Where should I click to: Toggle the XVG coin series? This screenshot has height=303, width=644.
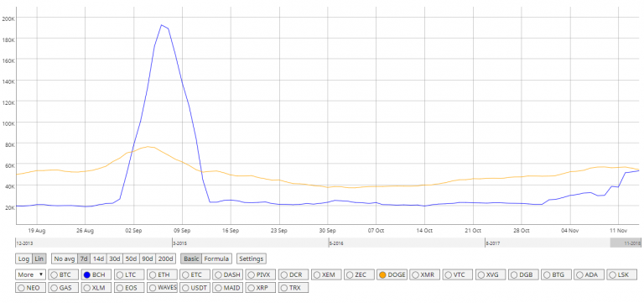click(490, 275)
